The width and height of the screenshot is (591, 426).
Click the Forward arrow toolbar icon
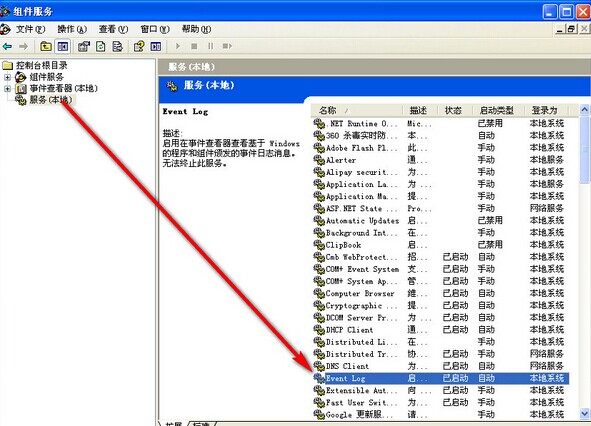tap(23, 46)
